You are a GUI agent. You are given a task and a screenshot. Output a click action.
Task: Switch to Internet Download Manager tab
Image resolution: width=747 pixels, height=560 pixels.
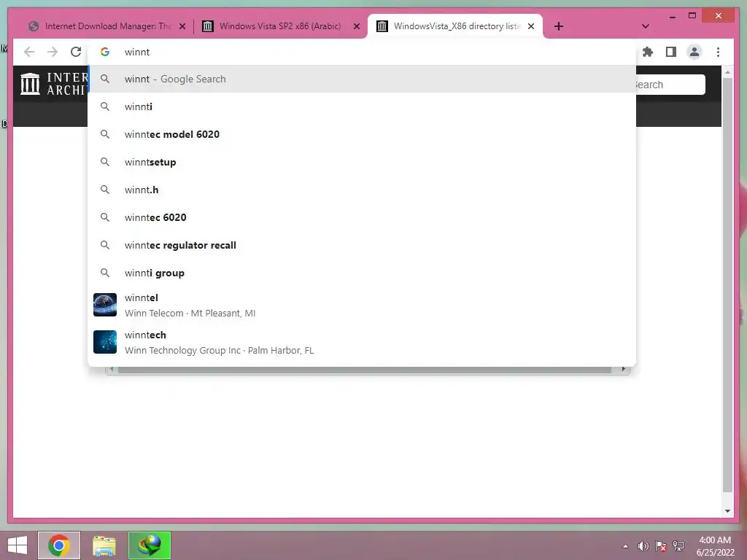[108, 26]
